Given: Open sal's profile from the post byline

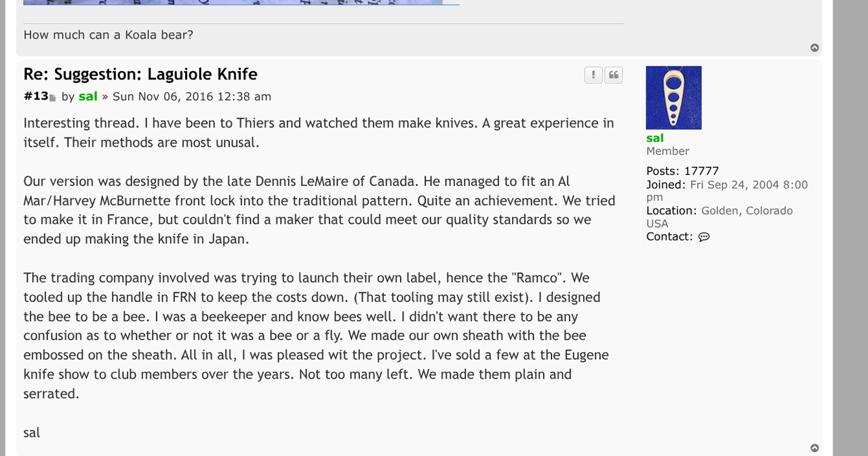Looking at the screenshot, I should [88, 96].
